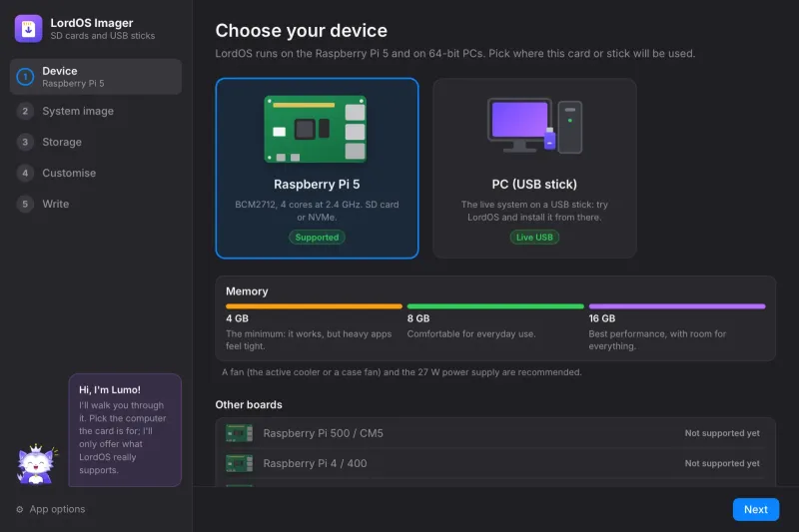Screen dimensions: 799x532
Task: Click the Hi, I'm Lumo! speech bubble
Action: coord(125,430)
